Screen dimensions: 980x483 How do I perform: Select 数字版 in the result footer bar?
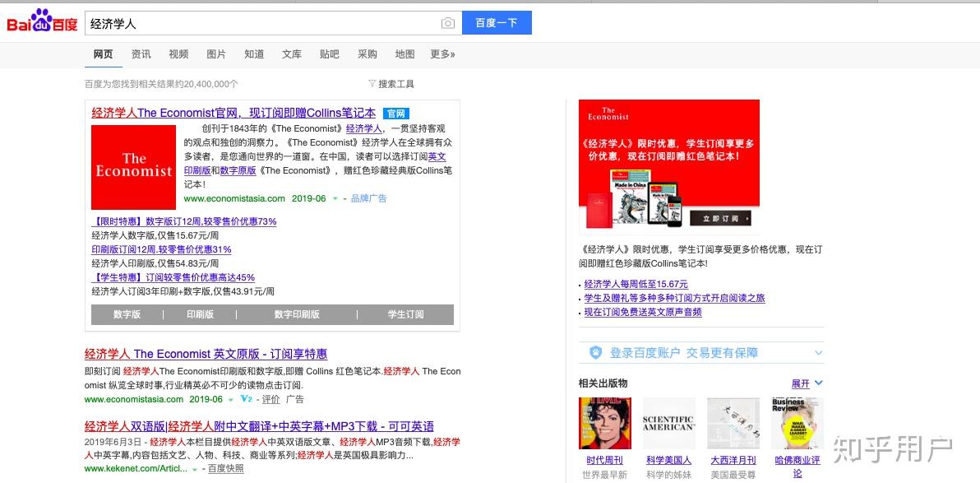coord(127,315)
